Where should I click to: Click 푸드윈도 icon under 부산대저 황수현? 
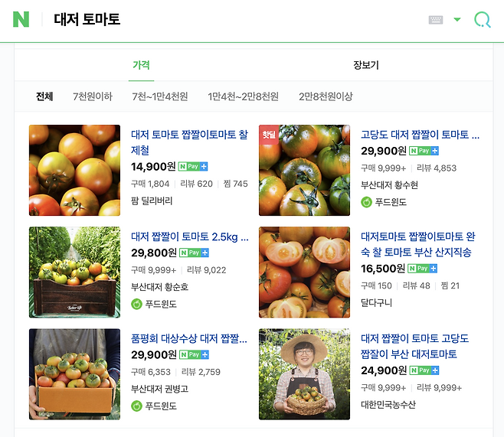pyautogui.click(x=366, y=202)
